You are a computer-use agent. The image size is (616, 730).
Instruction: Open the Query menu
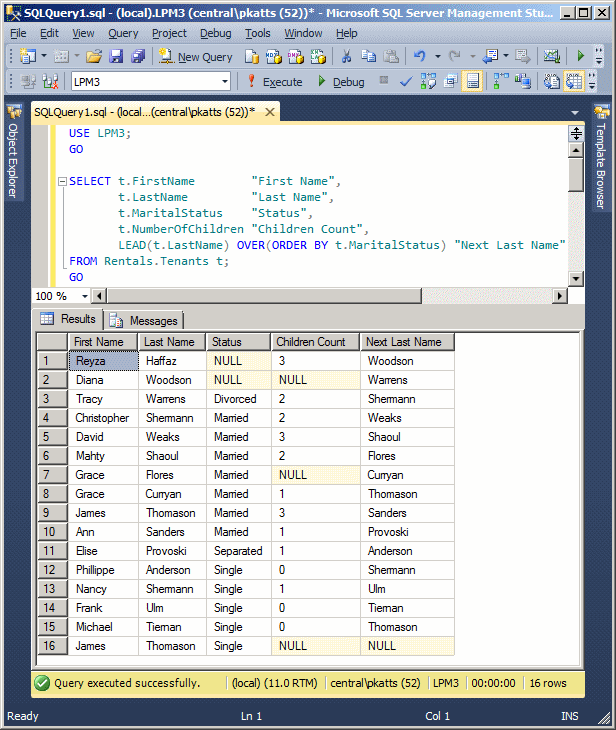pos(123,34)
